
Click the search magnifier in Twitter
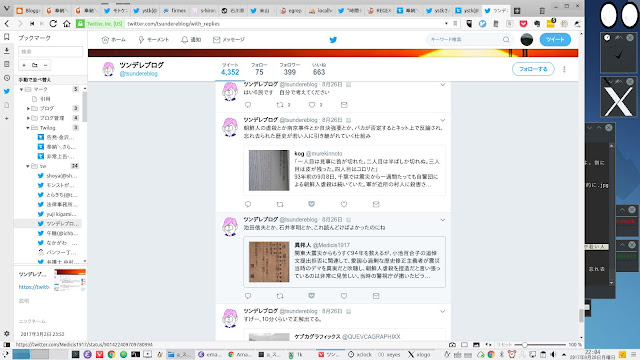506,40
